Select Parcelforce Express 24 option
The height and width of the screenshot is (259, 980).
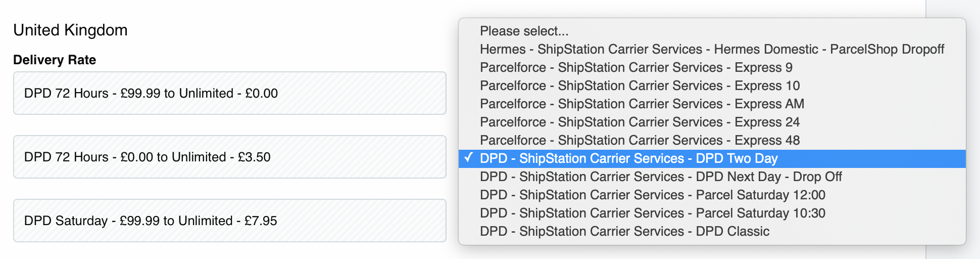tap(640, 122)
